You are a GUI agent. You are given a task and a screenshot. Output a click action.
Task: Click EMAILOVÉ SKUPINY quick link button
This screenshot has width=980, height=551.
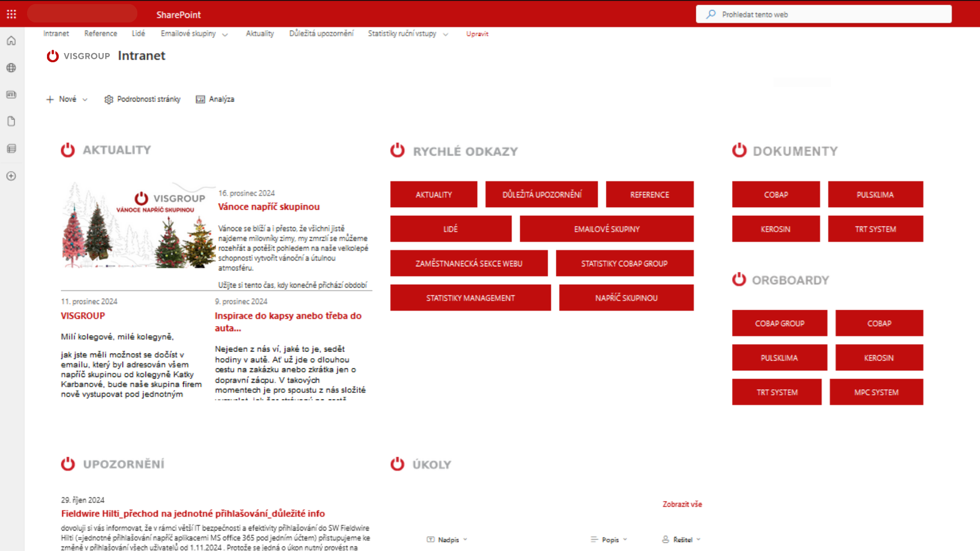[x=606, y=229]
